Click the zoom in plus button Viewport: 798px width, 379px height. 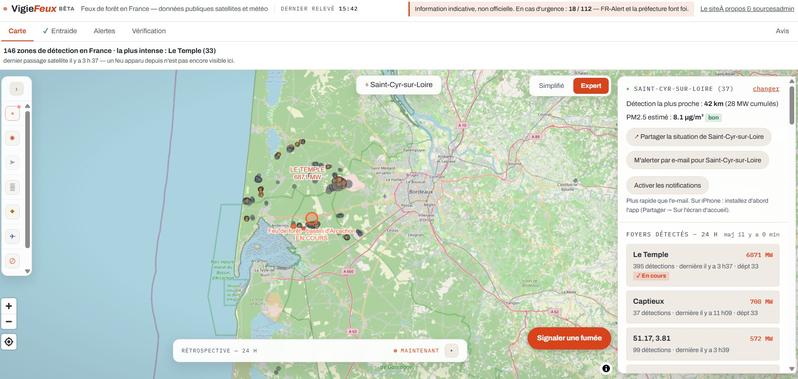click(x=9, y=306)
